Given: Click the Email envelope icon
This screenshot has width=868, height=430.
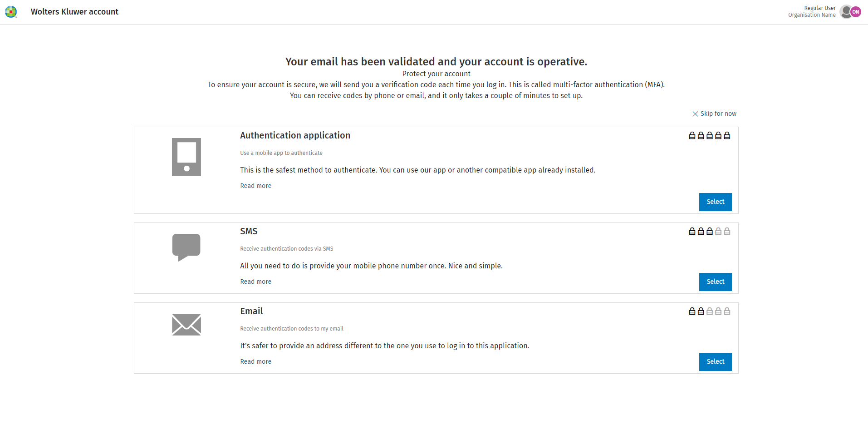Looking at the screenshot, I should click(186, 325).
